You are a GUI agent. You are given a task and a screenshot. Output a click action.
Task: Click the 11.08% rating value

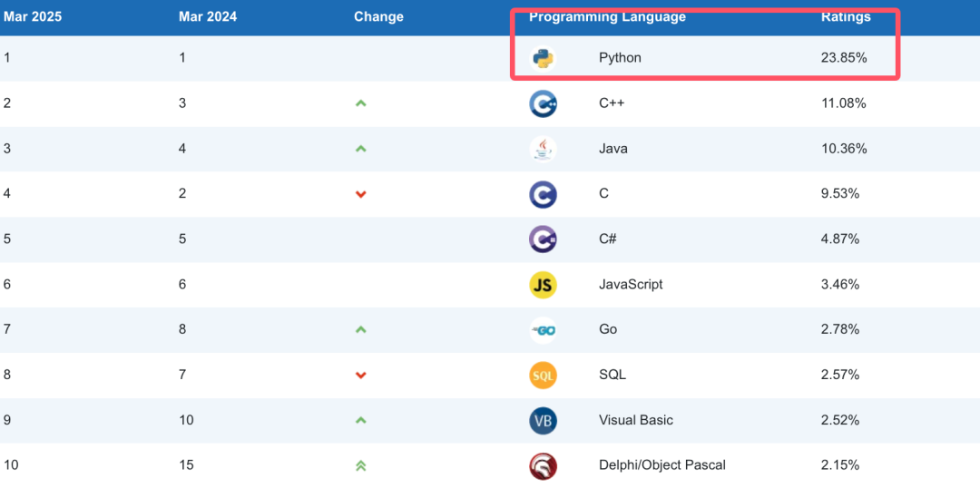click(x=843, y=103)
